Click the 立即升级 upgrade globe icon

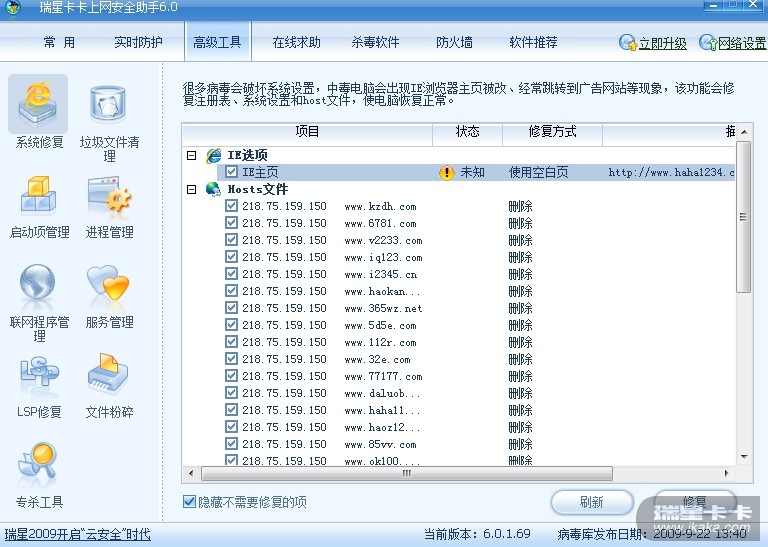628,43
